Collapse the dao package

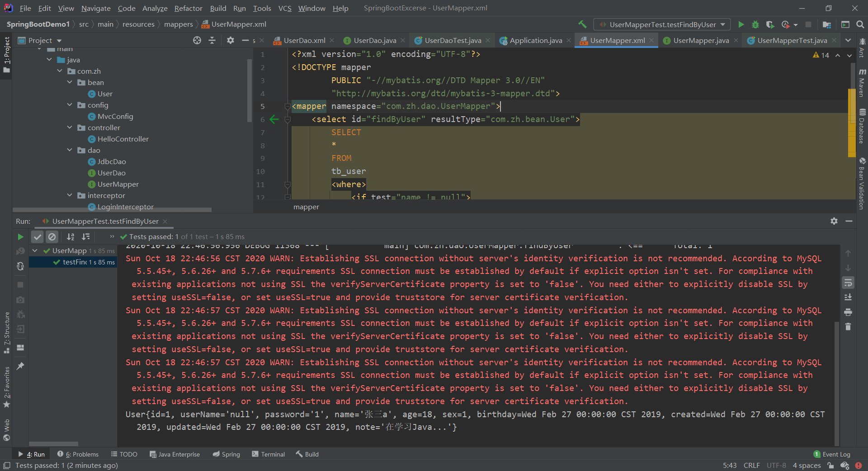click(70, 150)
